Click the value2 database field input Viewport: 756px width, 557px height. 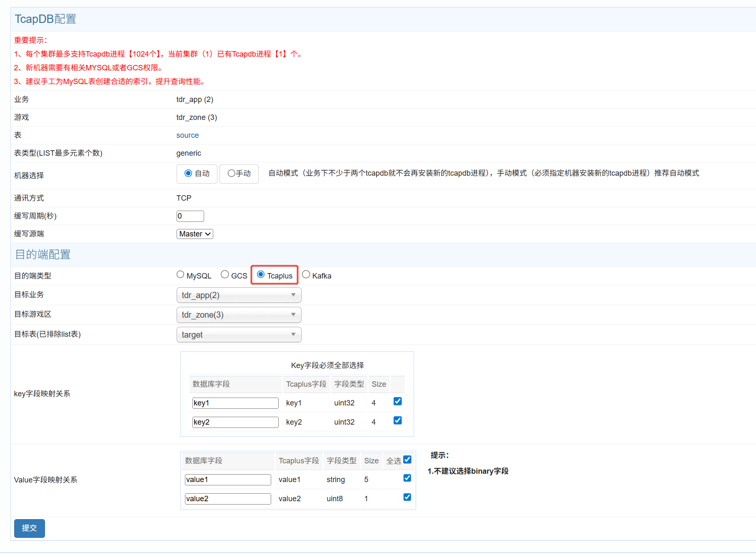[228, 499]
